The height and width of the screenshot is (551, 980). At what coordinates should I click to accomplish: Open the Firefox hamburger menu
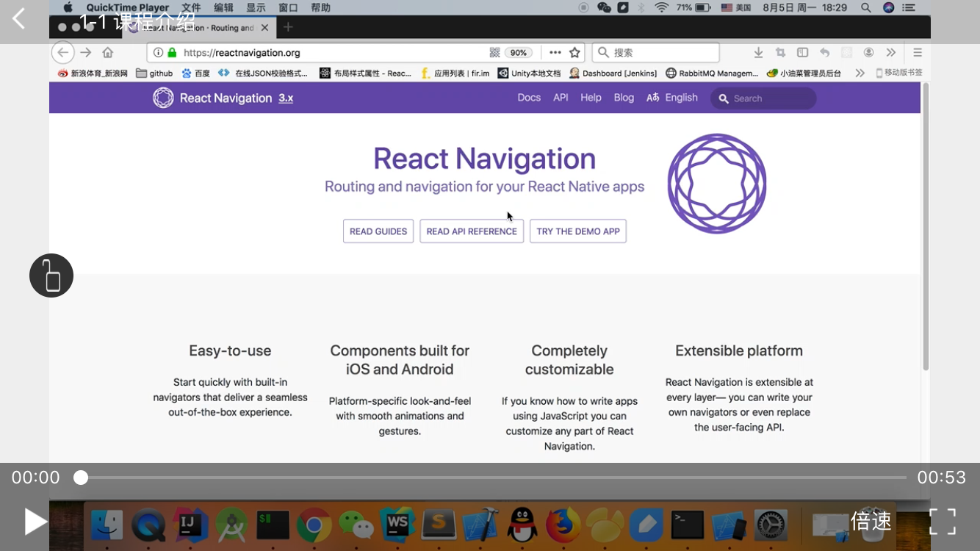pyautogui.click(x=917, y=53)
